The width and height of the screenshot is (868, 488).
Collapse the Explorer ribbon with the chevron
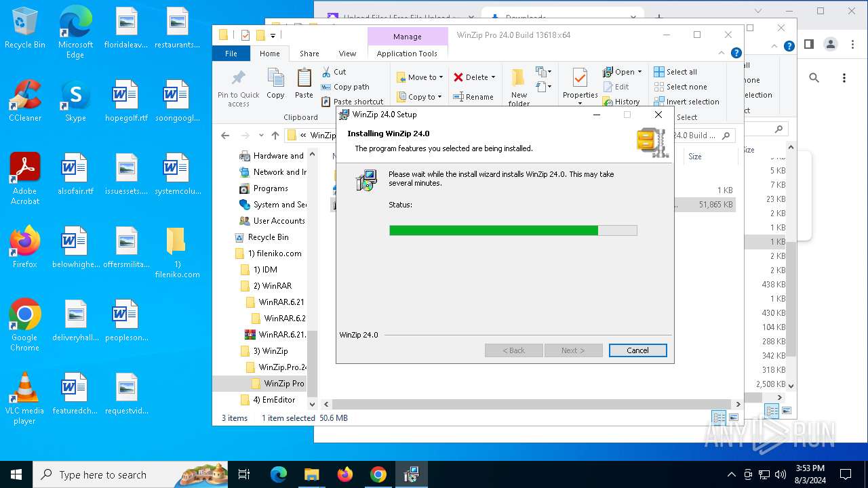coord(722,53)
